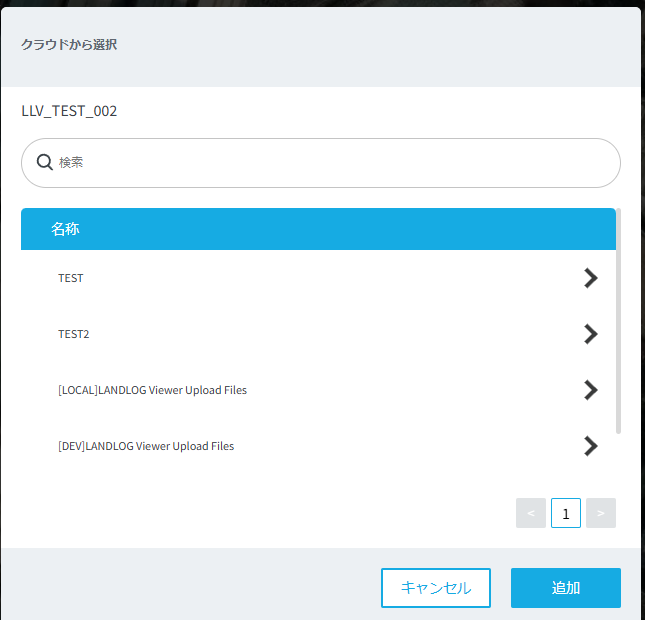Go to next page with > button
Viewport: 645px width, 620px height.
click(x=601, y=513)
